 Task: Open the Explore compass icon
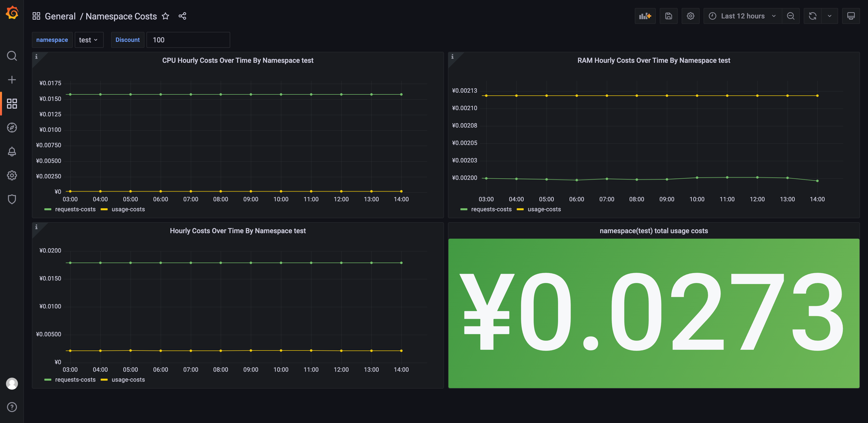(12, 127)
